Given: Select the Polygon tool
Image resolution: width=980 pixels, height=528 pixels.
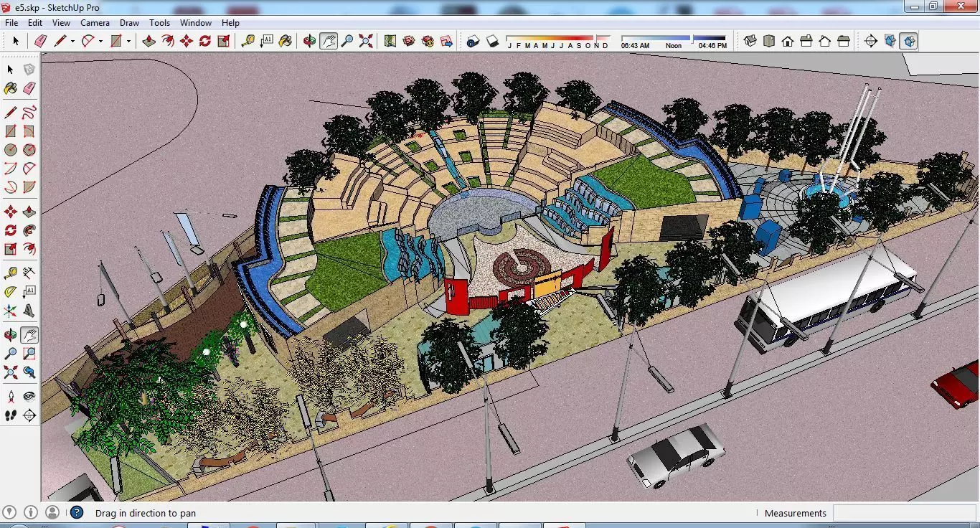Looking at the screenshot, I should (x=29, y=150).
